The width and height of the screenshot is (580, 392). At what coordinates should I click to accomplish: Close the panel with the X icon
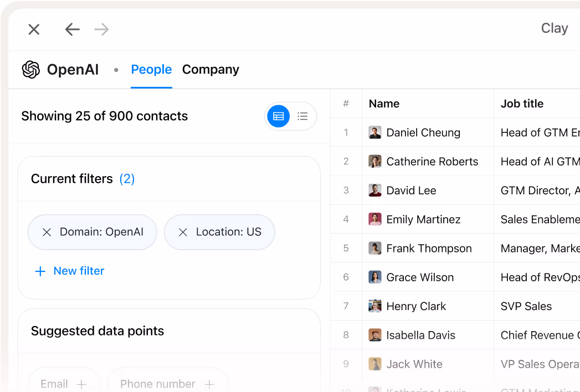[34, 29]
